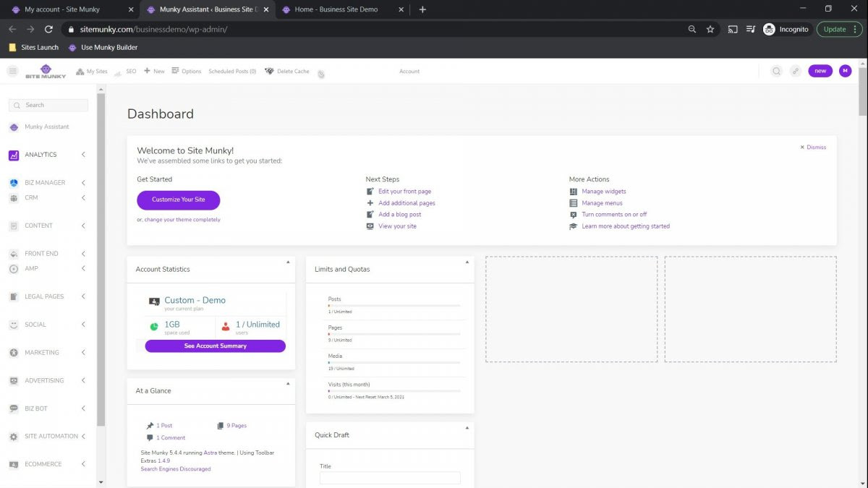Viewport: 868px width, 488px height.
Task: Click change your theme completely link
Action: click(182, 220)
